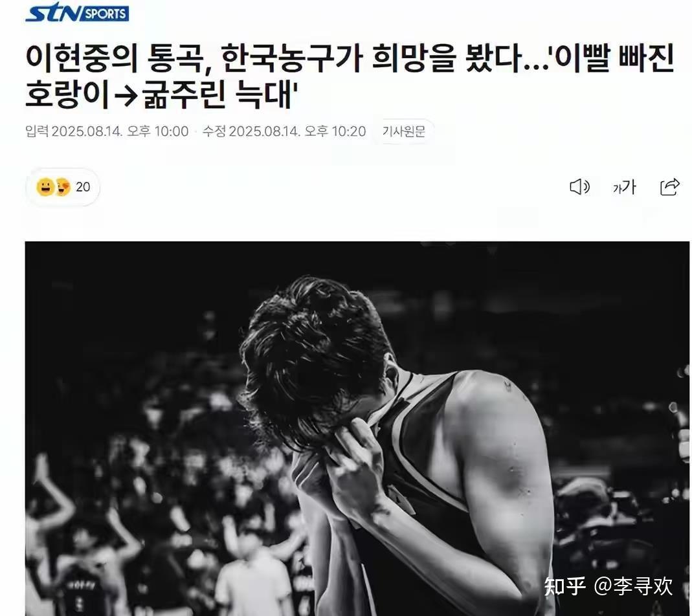Select the heart-eyes reaction emoji

(63, 187)
